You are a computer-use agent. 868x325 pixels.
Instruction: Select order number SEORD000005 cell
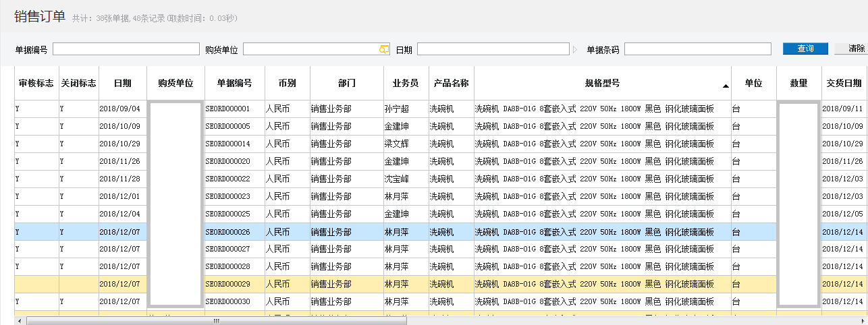click(234, 127)
